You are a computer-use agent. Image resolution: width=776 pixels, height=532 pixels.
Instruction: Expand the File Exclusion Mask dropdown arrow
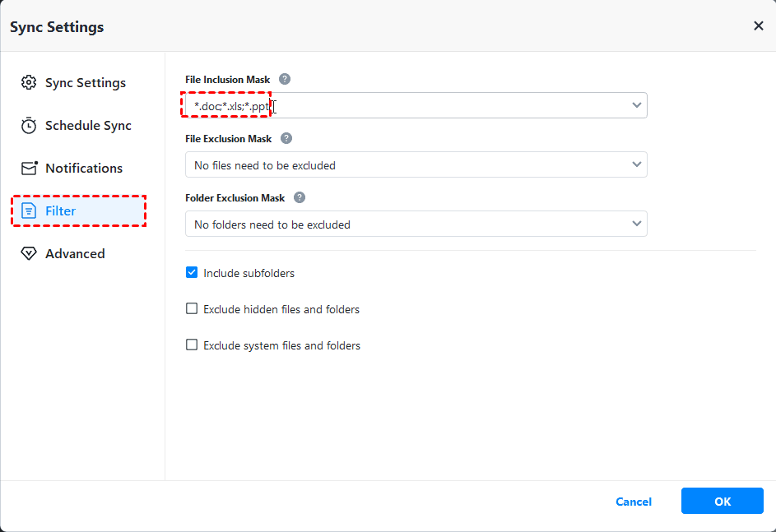point(636,164)
